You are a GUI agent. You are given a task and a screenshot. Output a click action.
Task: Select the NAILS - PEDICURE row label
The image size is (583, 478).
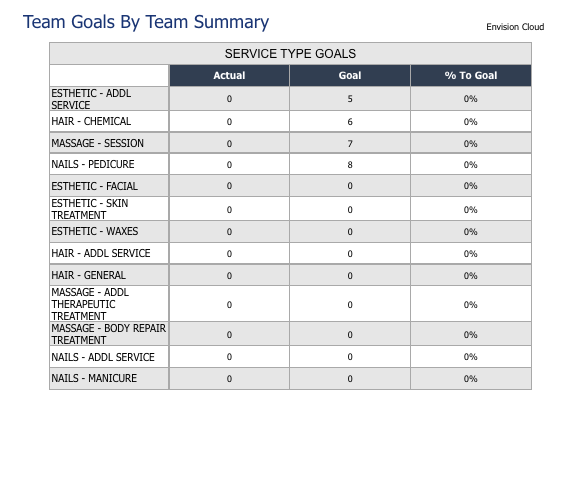pyautogui.click(x=93, y=164)
